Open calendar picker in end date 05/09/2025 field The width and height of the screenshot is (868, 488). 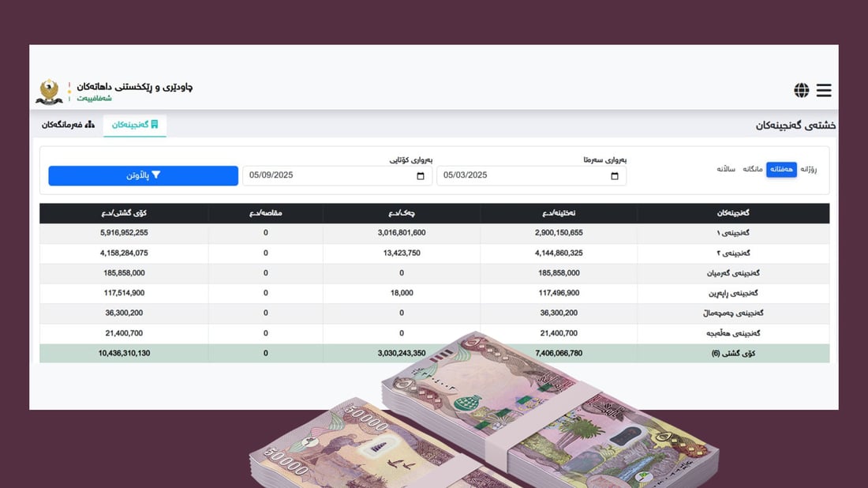[x=420, y=175]
